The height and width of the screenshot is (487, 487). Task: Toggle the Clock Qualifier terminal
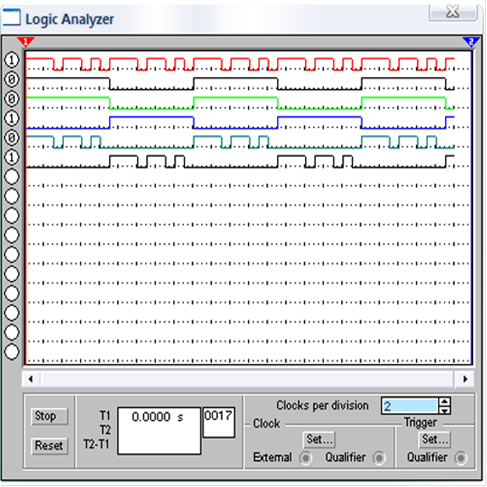[379, 458]
